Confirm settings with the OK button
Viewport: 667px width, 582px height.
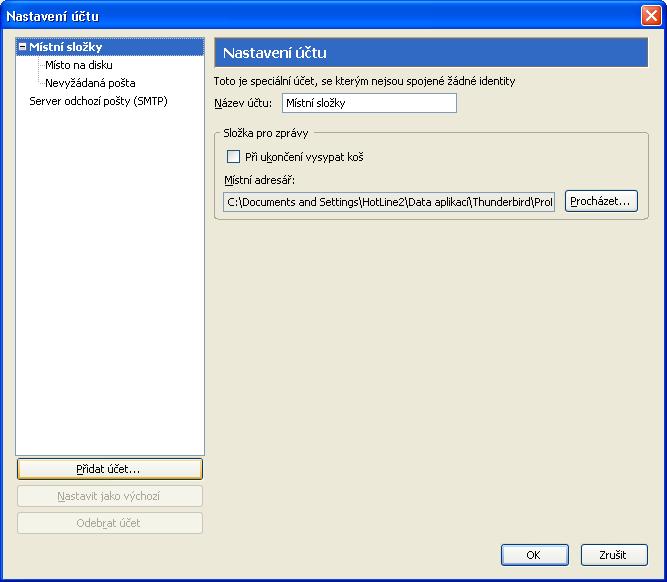click(534, 555)
